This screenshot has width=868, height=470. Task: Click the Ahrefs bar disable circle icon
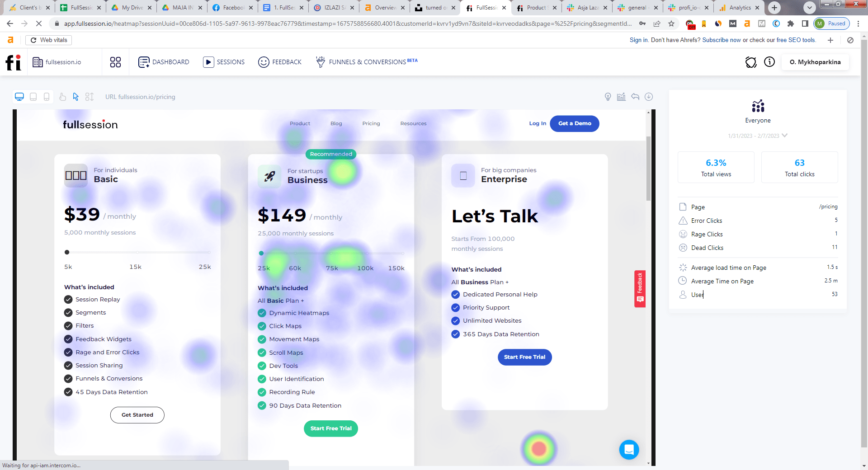(x=850, y=40)
